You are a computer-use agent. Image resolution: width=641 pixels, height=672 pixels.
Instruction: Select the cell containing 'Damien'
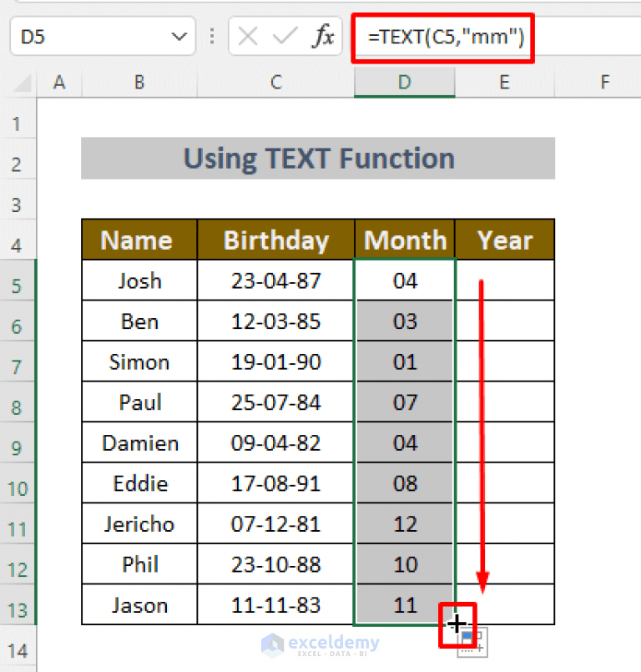pos(139,442)
